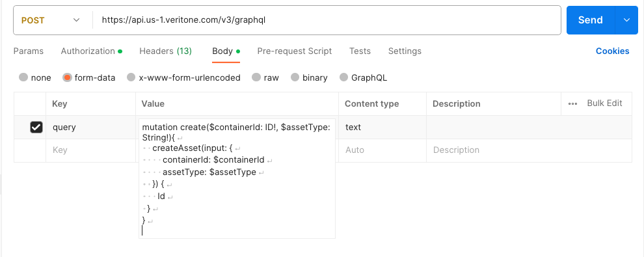Expand the Send options arrow

626,20
